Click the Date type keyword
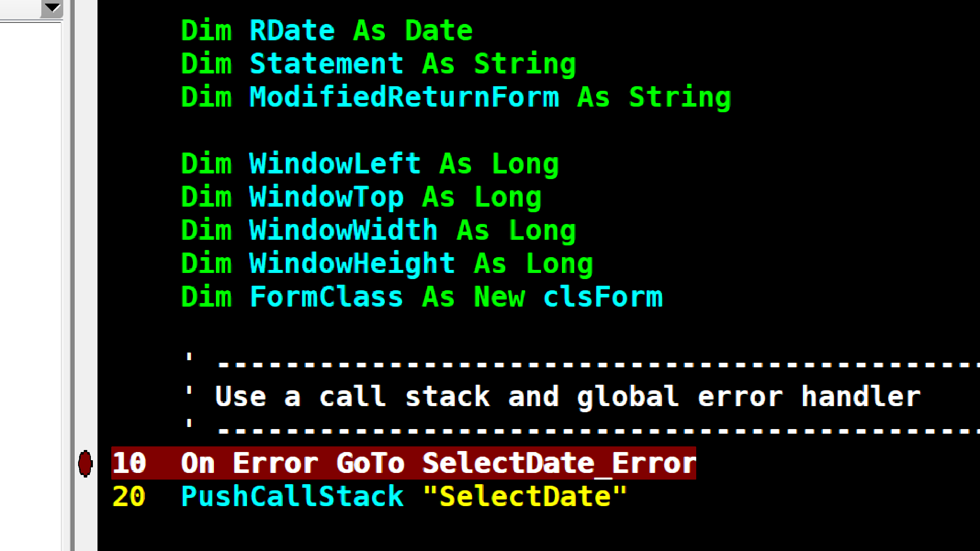 tap(439, 31)
